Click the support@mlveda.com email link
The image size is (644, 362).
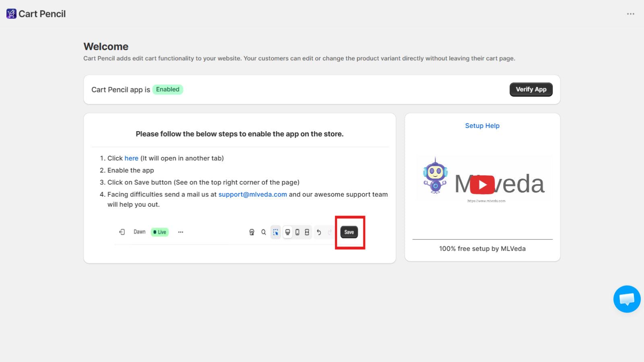pyautogui.click(x=252, y=194)
